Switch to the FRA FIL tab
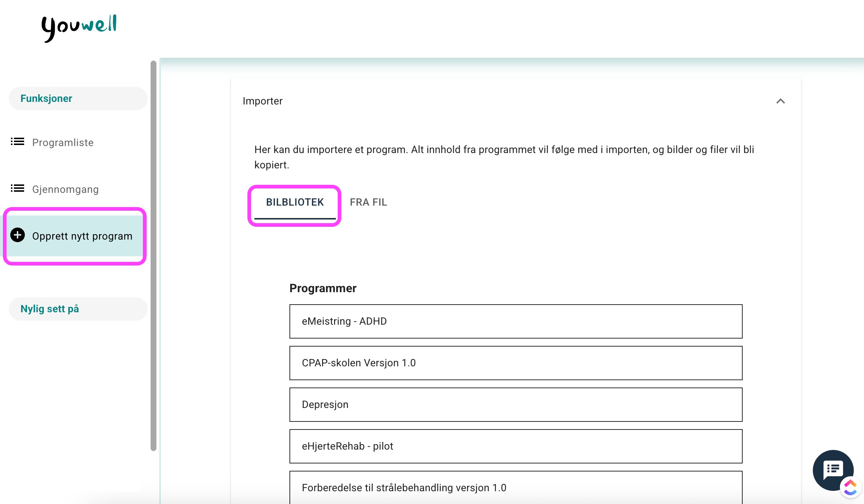The height and width of the screenshot is (504, 864). pos(368,202)
